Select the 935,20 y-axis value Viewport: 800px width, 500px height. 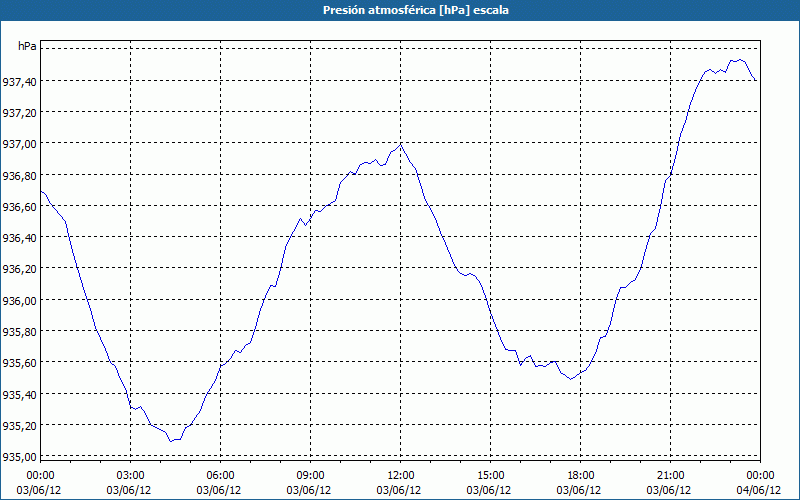19,426
